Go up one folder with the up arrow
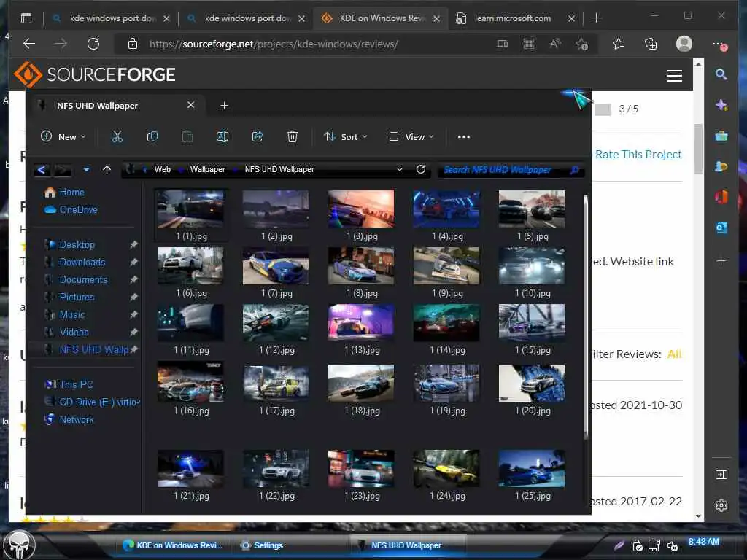Screen dimensions: 747x560 point(107,169)
